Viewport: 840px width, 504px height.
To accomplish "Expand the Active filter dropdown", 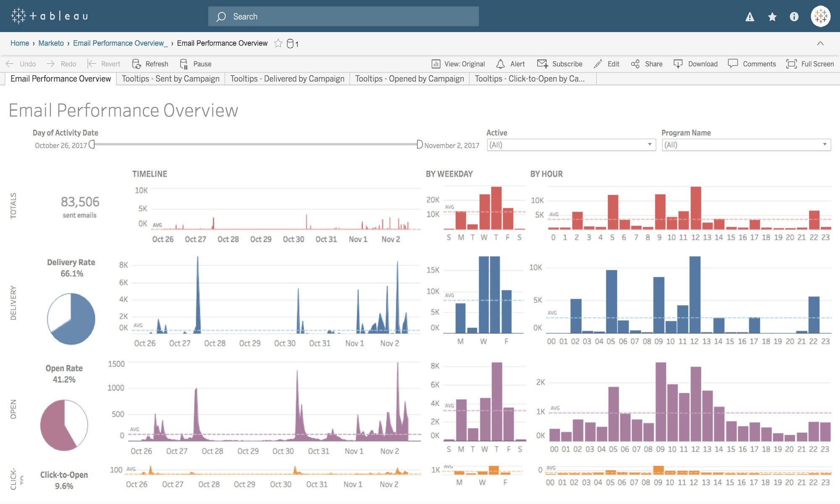I will [x=650, y=145].
